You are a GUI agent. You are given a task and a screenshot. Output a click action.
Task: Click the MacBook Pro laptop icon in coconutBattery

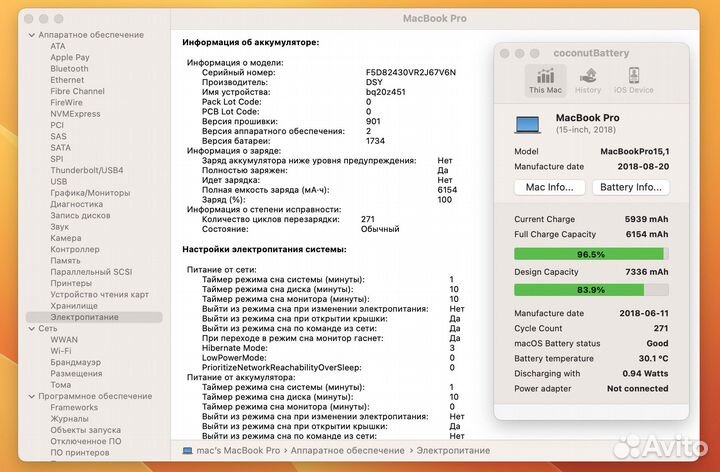pos(528,124)
